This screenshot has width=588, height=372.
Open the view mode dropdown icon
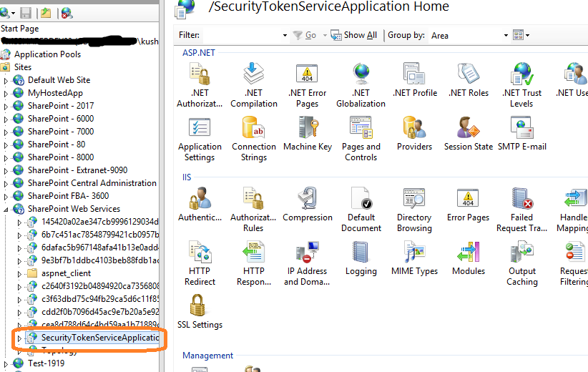click(x=521, y=35)
